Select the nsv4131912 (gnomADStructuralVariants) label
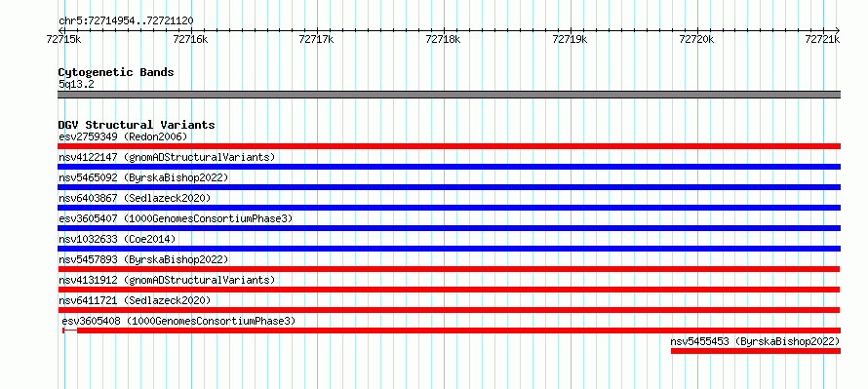This screenshot has width=868, height=389. coord(167,280)
